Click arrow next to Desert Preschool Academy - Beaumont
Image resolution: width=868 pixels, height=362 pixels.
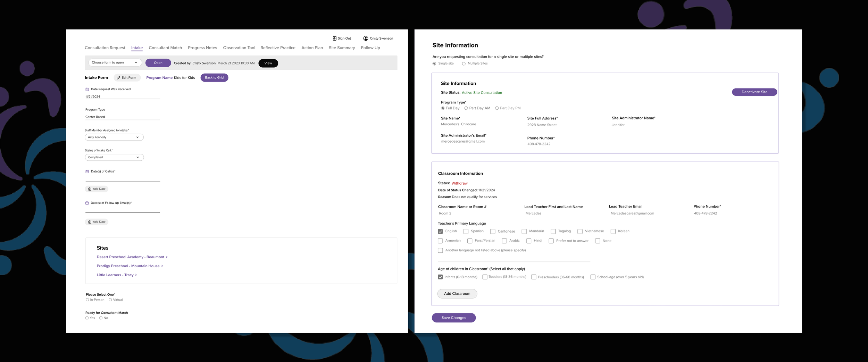pos(167,257)
